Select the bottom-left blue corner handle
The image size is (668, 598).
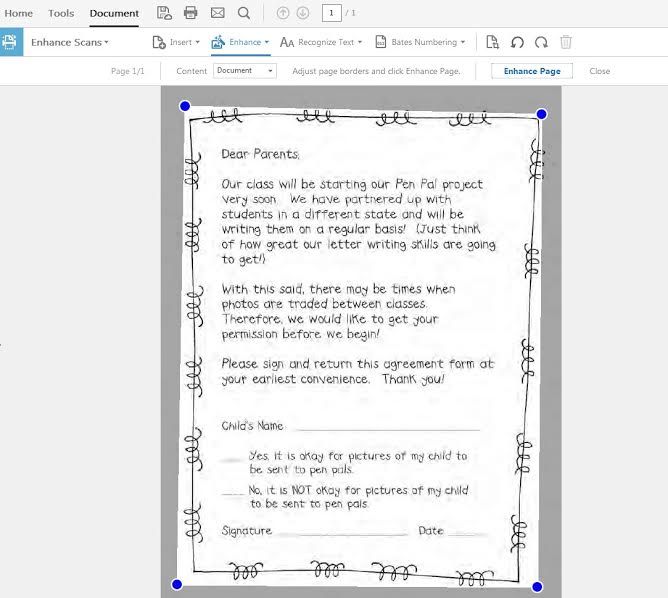click(x=177, y=584)
